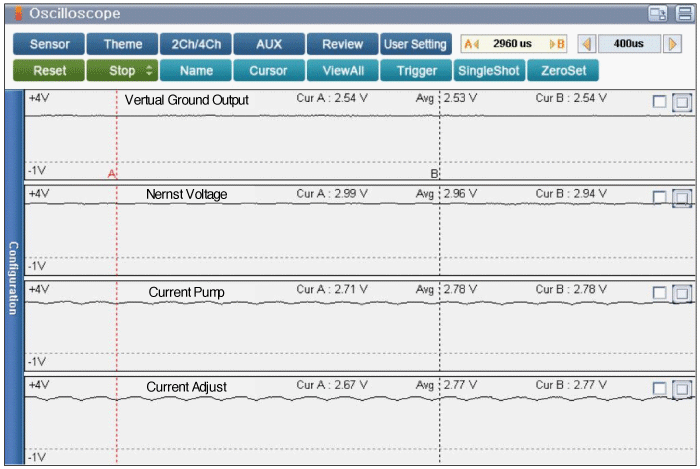Increase time base with right arrow
Screen dimensions: 700x469
tap(672, 44)
